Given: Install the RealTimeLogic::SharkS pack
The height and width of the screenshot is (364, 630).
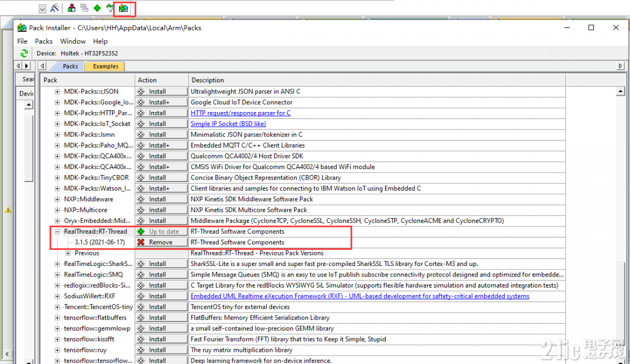Looking at the screenshot, I should [162, 264].
